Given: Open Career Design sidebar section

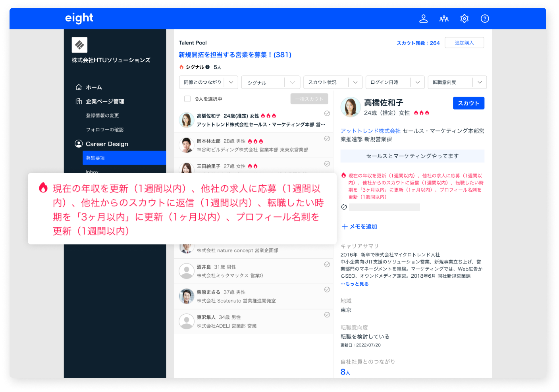Looking at the screenshot, I should click(107, 144).
